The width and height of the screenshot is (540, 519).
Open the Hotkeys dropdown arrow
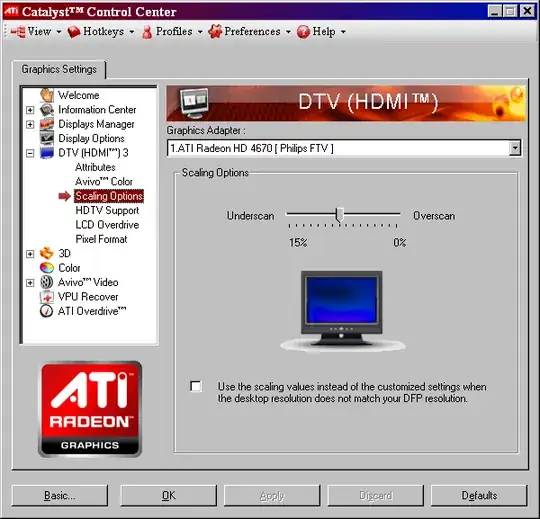coord(132,32)
